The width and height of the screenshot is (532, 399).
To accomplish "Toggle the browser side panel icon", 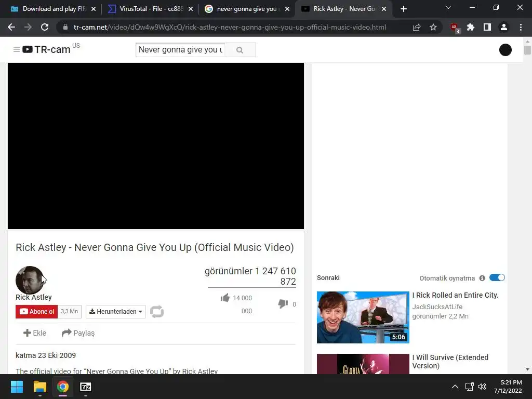I will coord(487,27).
